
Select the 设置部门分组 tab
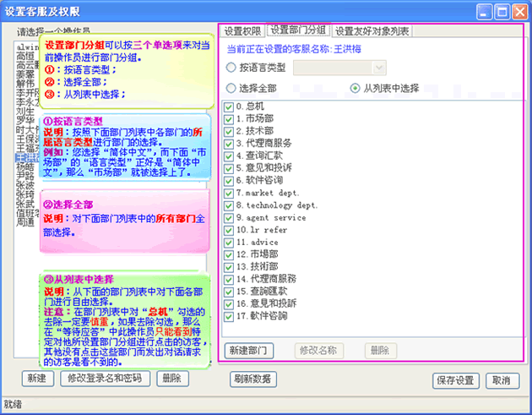click(297, 31)
